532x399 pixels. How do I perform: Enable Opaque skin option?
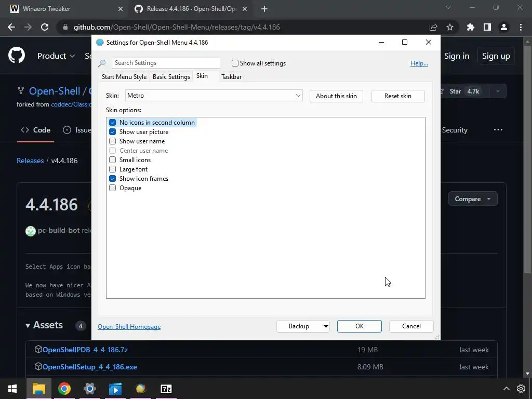(112, 188)
